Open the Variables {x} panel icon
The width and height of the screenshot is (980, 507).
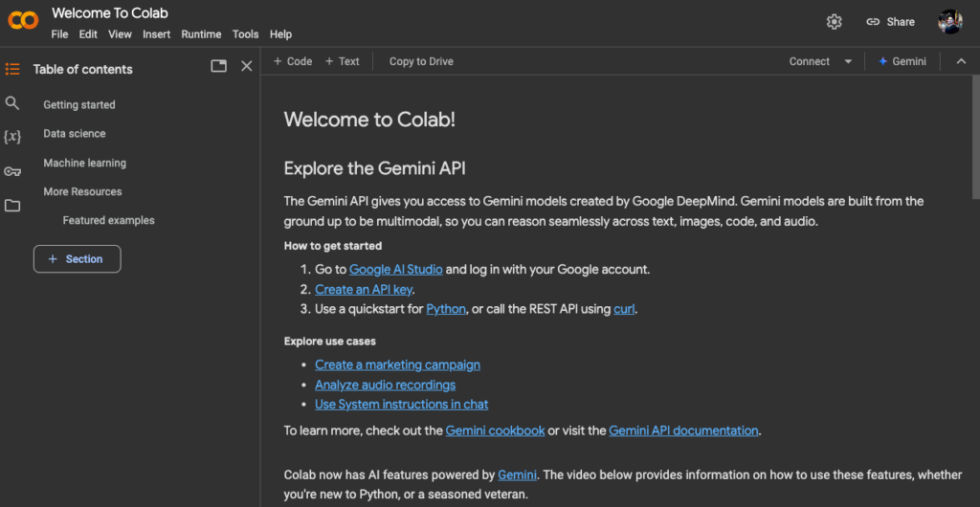(x=12, y=137)
